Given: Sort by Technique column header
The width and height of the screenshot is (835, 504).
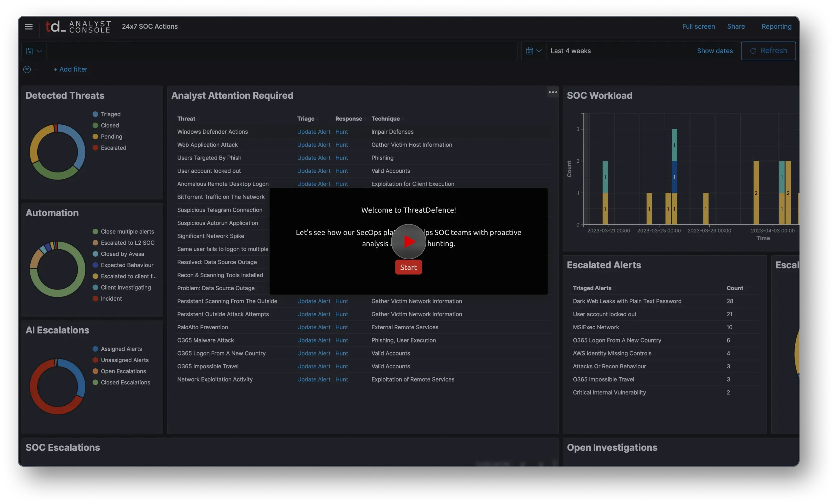Looking at the screenshot, I should (x=385, y=119).
